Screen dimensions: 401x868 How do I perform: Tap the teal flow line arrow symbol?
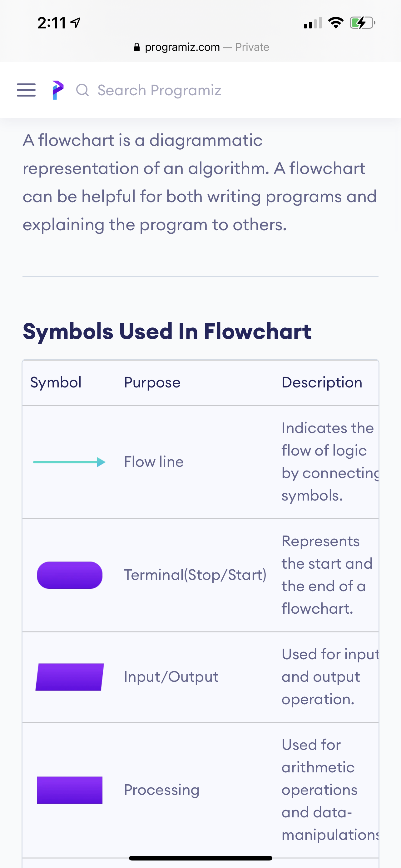[x=69, y=462]
